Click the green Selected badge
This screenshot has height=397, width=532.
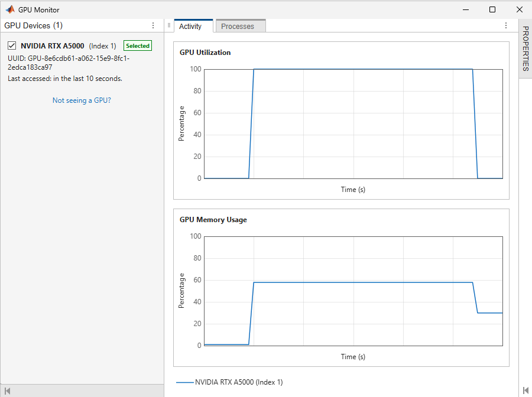[137, 45]
